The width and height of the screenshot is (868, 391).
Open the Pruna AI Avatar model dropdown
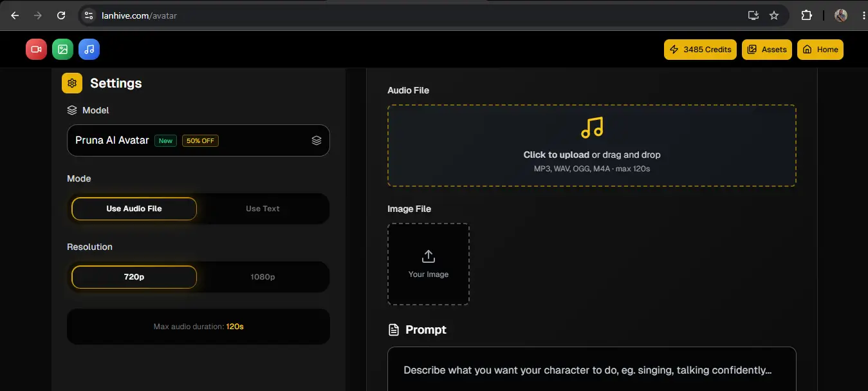(198, 140)
